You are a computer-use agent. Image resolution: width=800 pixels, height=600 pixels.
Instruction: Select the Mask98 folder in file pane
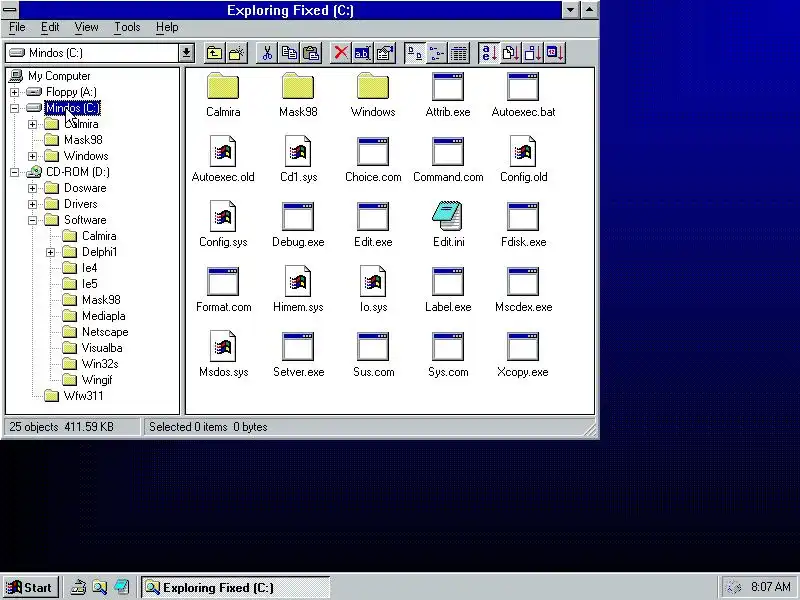tap(298, 95)
